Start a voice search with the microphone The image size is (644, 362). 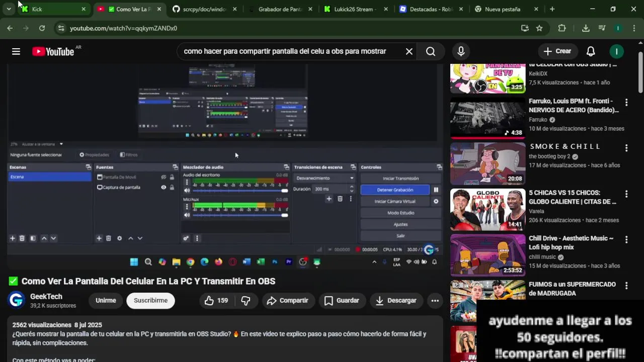pyautogui.click(x=461, y=51)
